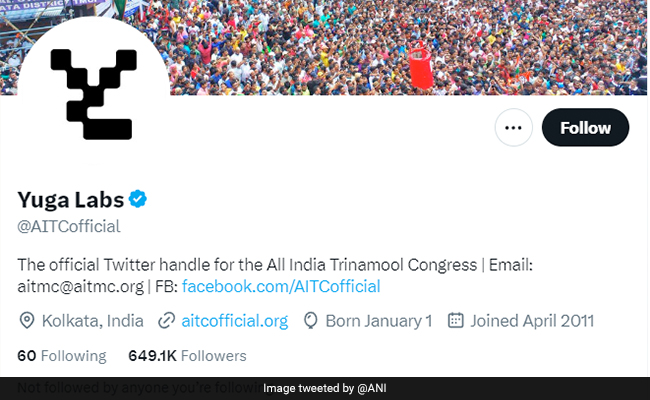This screenshot has height=400, width=650.
Task: Click the blue verified badge
Action: point(138,199)
